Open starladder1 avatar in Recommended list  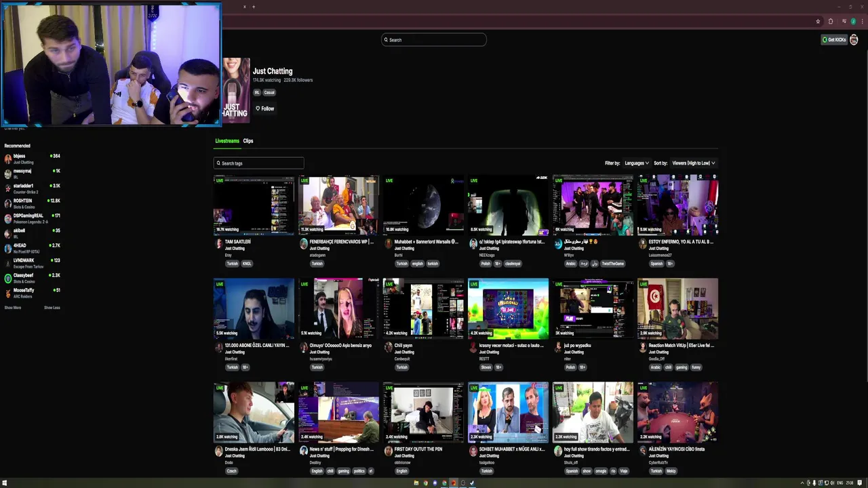(x=8, y=188)
